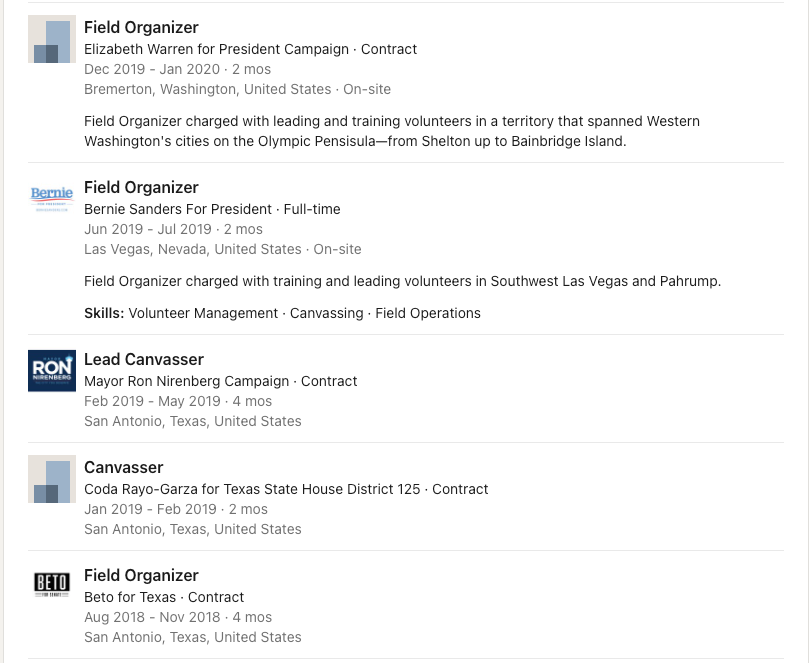Open the Field Organizer role at Beto for Texas
Image resolution: width=809 pixels, height=663 pixels.
(x=141, y=575)
